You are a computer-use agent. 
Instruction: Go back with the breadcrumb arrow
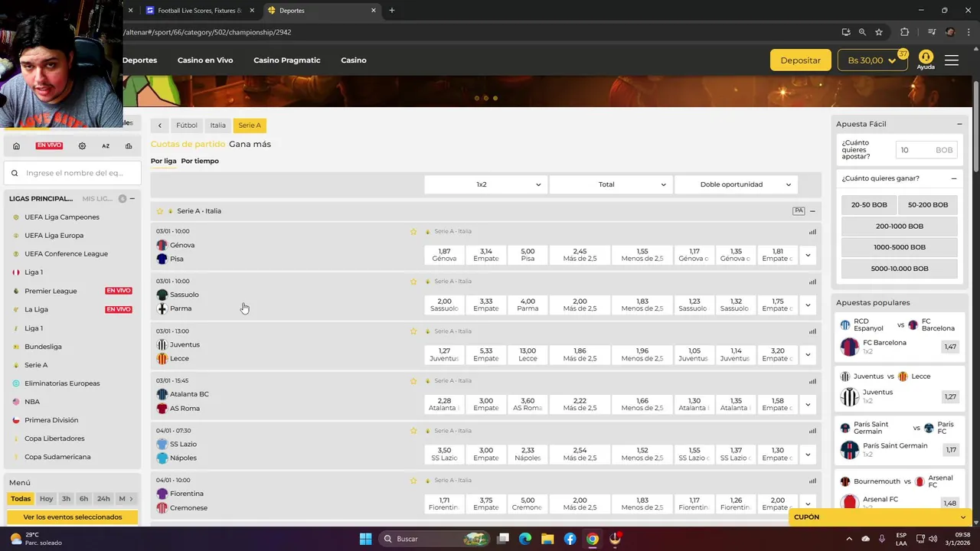(x=159, y=126)
